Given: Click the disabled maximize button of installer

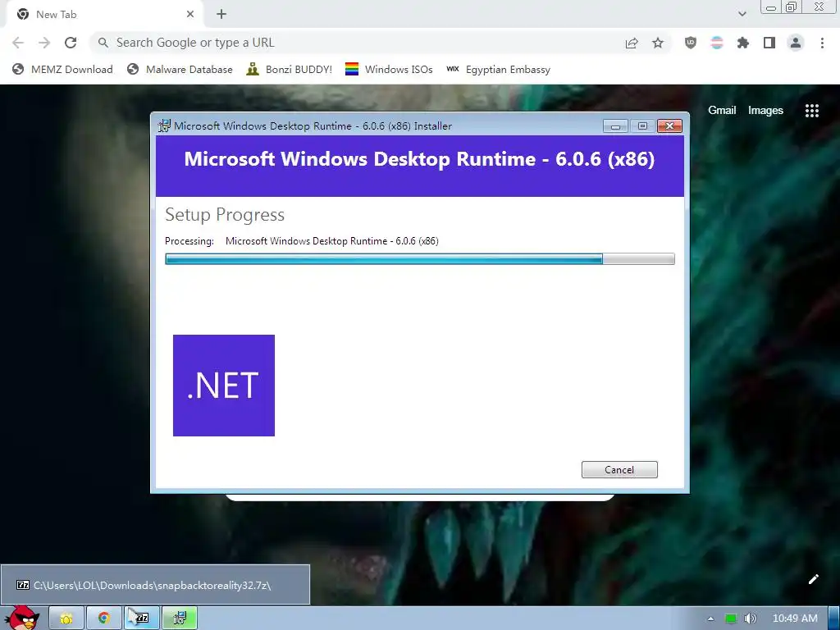Looking at the screenshot, I should [642, 126].
